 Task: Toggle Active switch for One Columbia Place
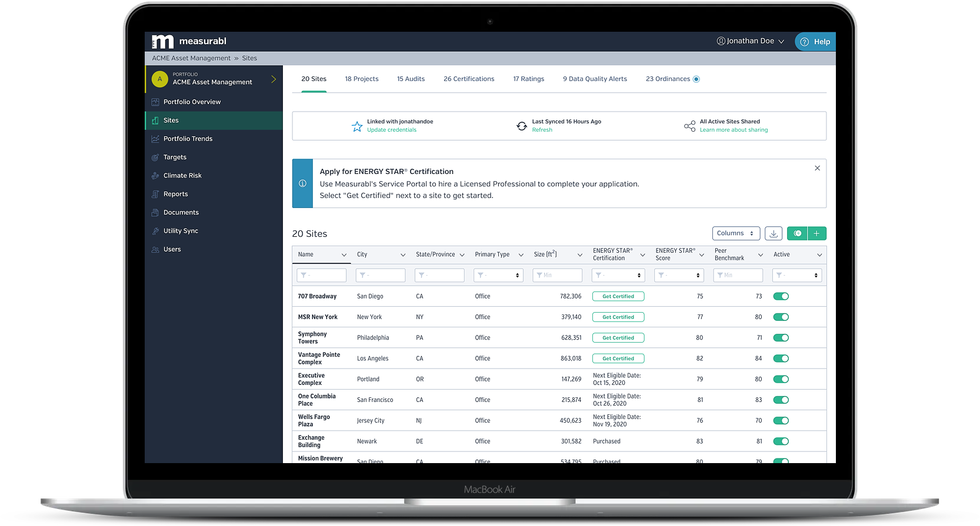click(781, 400)
